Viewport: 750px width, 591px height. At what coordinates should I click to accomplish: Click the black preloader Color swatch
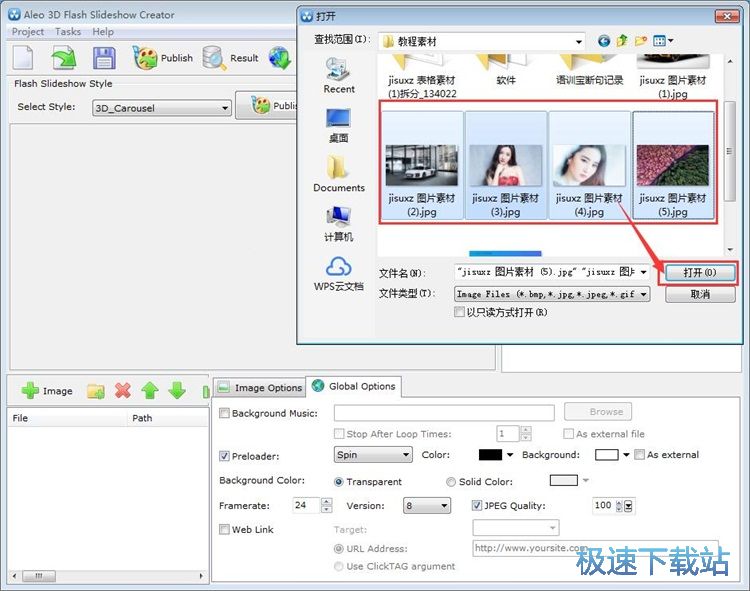click(490, 455)
